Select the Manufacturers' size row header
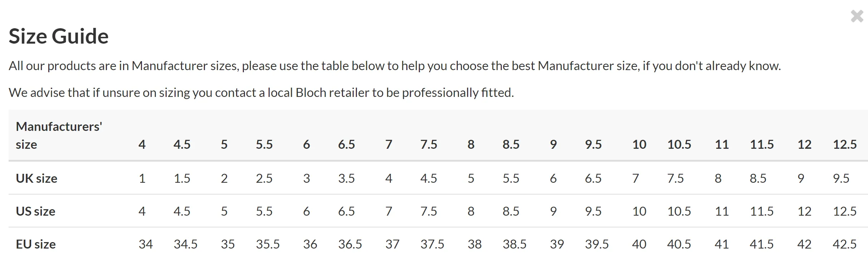This screenshot has width=868, height=270. click(59, 135)
